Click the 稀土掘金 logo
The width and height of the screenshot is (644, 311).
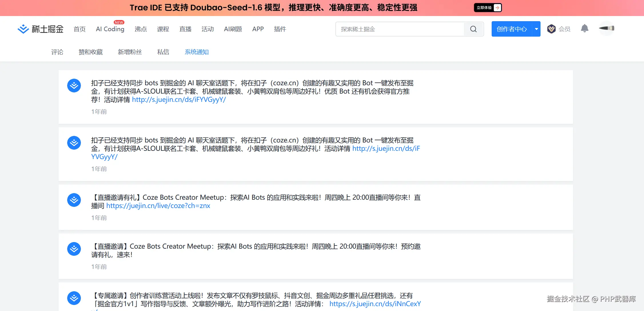[x=40, y=29]
